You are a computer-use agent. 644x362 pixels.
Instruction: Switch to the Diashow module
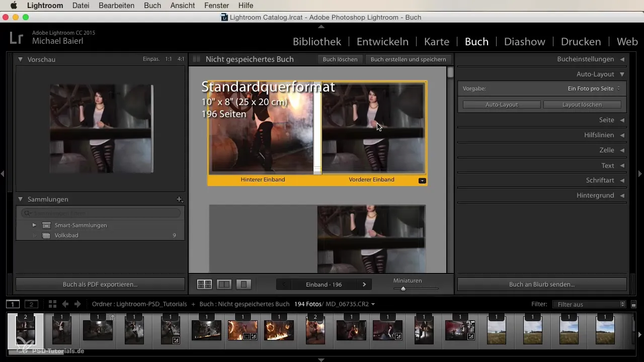click(x=524, y=42)
